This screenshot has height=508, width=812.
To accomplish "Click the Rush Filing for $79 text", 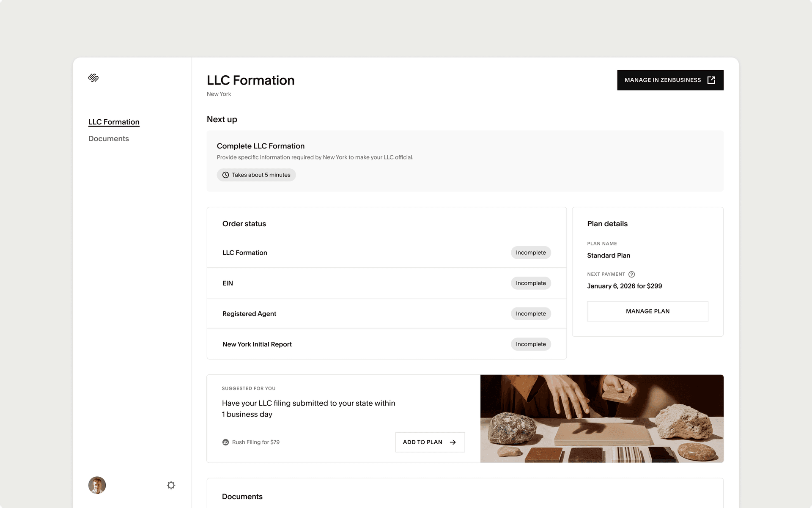I will tap(255, 442).
